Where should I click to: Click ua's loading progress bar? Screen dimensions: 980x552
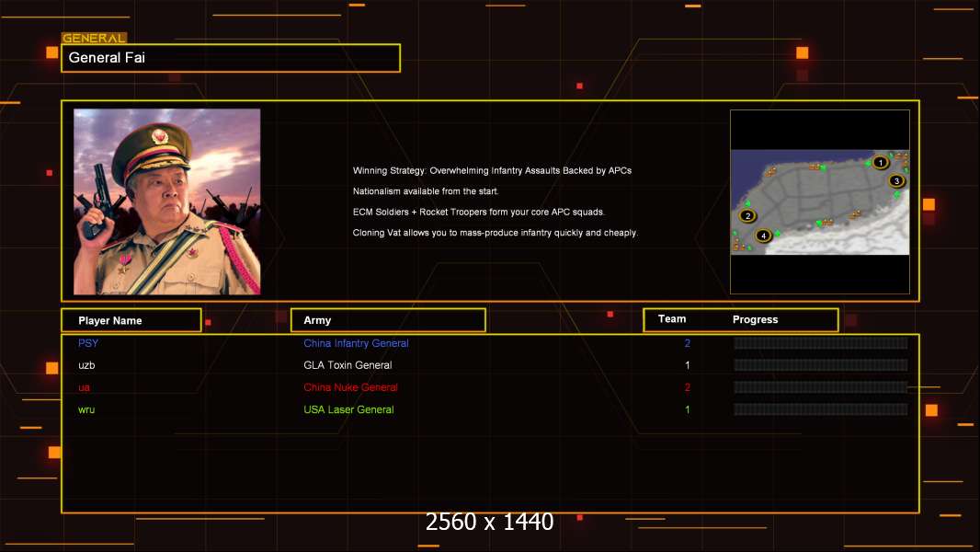(821, 387)
